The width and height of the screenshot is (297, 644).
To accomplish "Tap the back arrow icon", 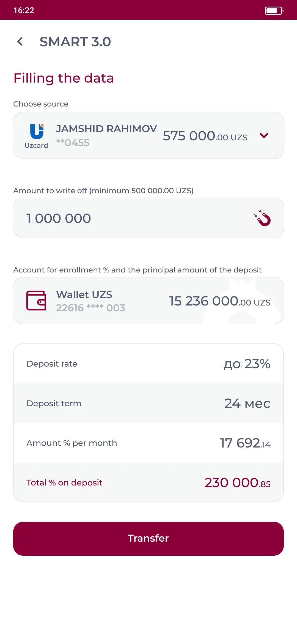I will [x=20, y=42].
